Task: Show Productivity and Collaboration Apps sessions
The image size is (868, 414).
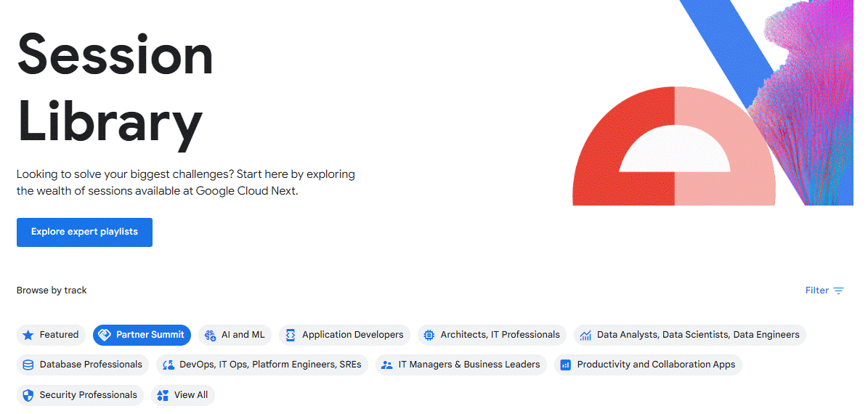Action: tap(648, 365)
